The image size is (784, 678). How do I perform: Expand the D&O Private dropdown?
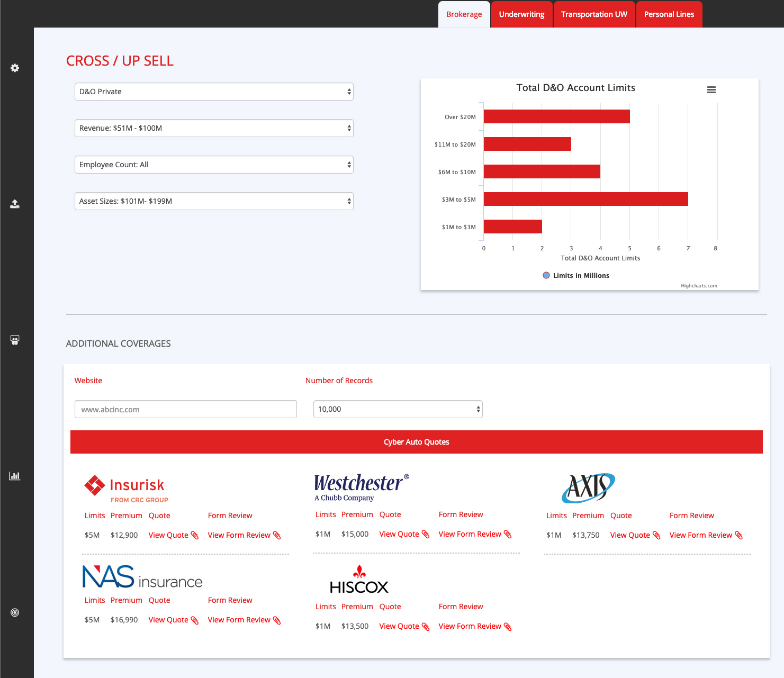coord(214,92)
